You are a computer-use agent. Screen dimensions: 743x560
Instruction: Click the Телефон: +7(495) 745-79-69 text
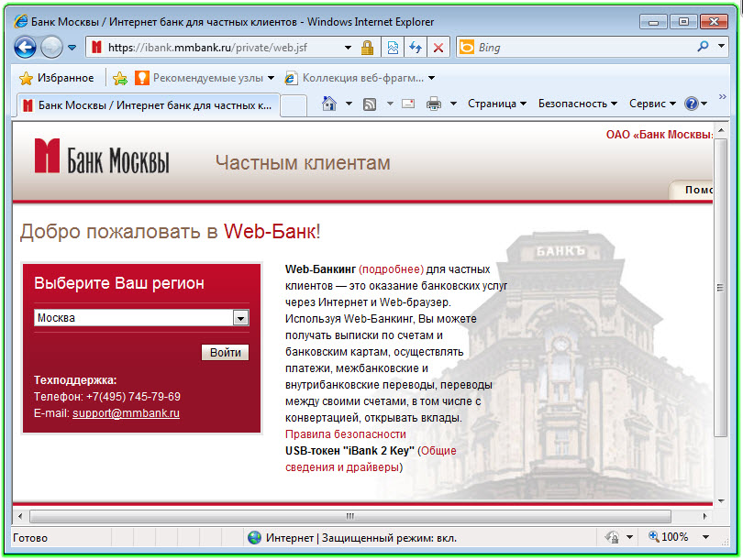click(107, 397)
